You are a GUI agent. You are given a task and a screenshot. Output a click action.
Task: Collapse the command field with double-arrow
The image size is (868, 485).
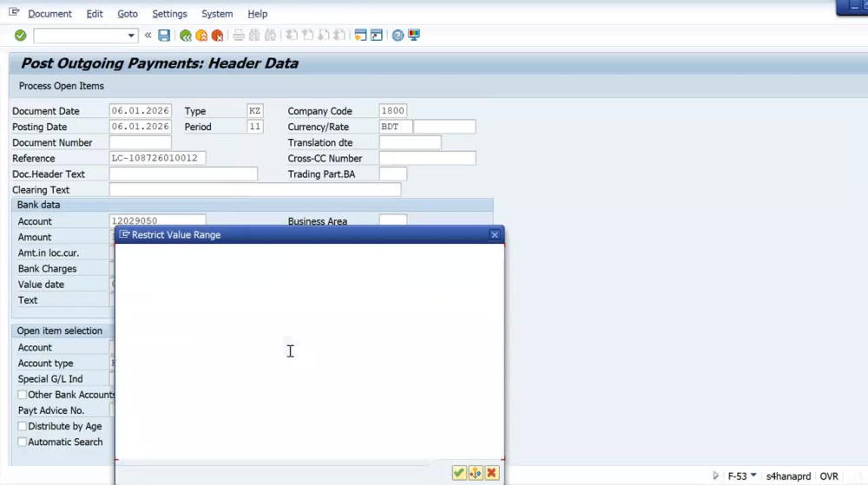coord(148,36)
